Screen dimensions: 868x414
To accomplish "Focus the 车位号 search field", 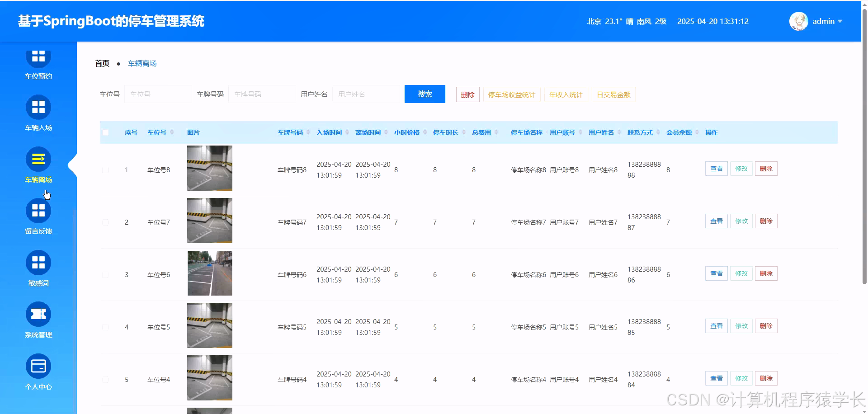I will coord(158,94).
